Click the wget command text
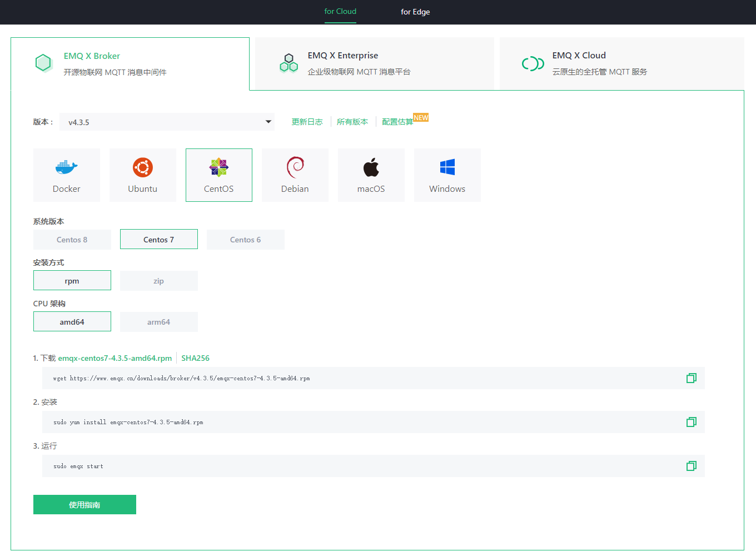 (x=182, y=379)
